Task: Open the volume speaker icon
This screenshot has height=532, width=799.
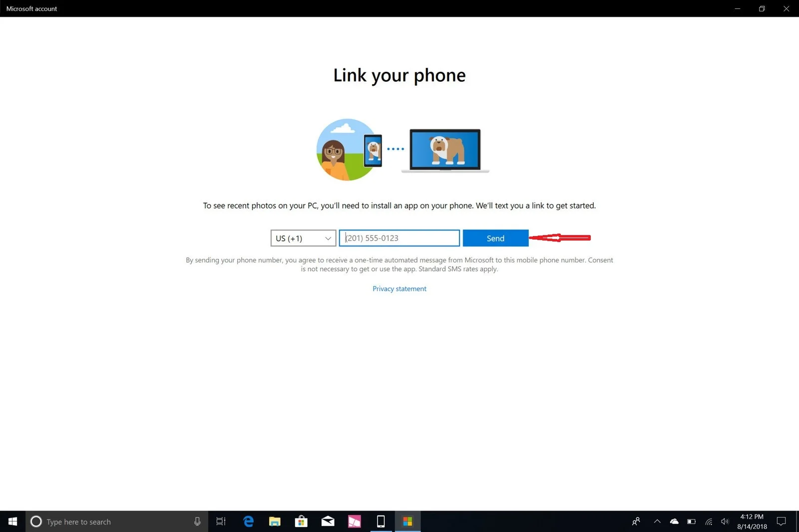Action: 725,522
